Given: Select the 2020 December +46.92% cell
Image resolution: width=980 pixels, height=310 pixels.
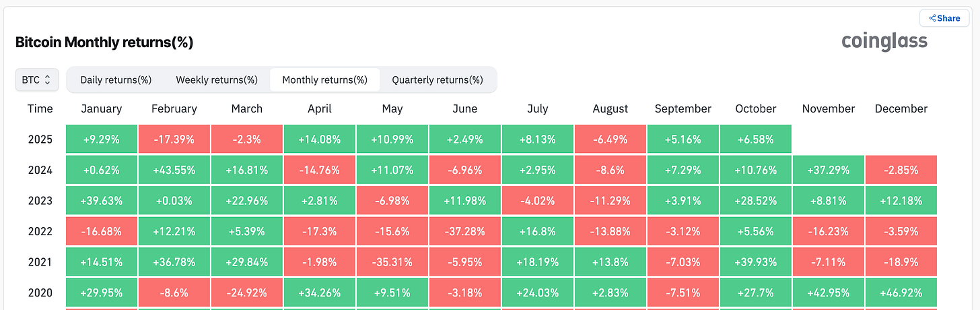Looking at the screenshot, I should click(901, 292).
